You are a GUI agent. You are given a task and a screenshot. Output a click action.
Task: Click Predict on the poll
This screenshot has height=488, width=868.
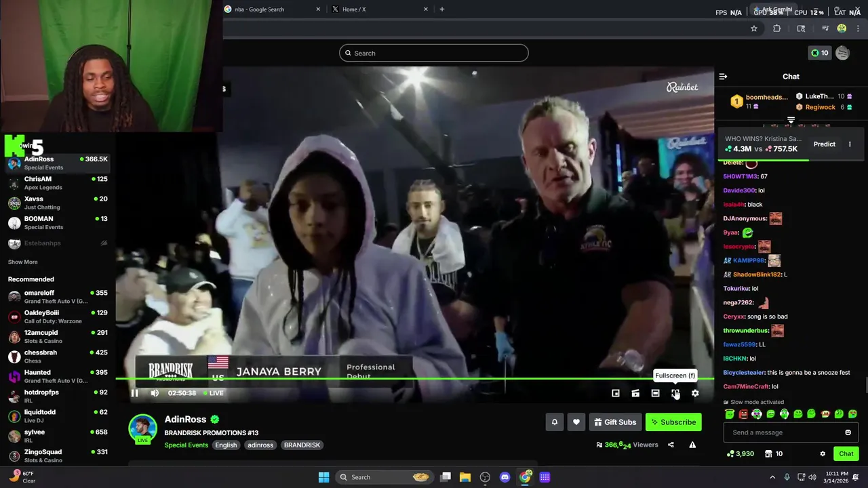(x=825, y=144)
